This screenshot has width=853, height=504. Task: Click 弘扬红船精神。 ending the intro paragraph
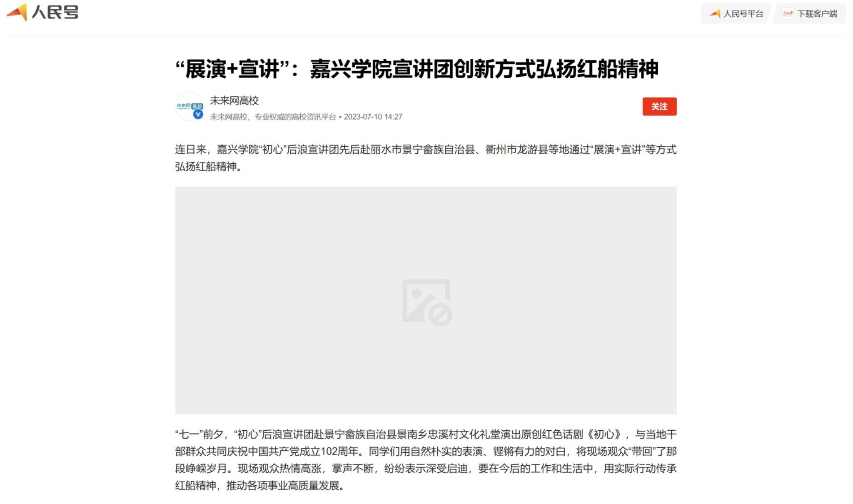pos(208,167)
